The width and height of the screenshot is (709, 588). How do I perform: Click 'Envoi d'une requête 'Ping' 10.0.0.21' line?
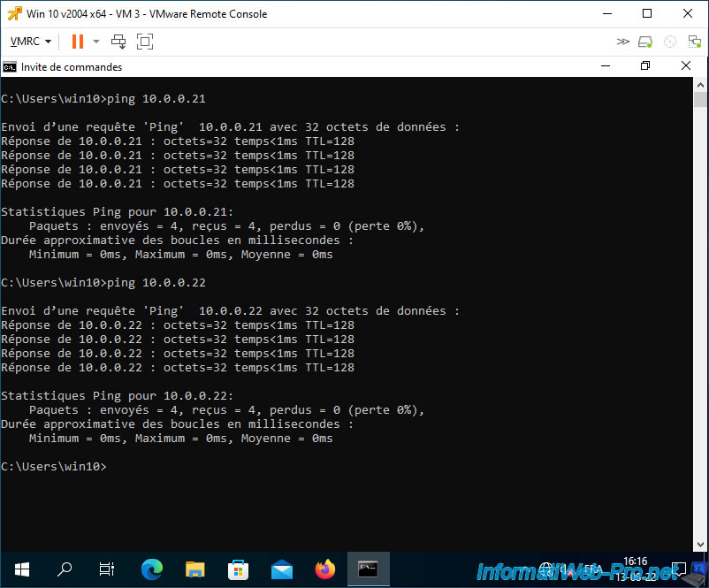(x=230, y=127)
